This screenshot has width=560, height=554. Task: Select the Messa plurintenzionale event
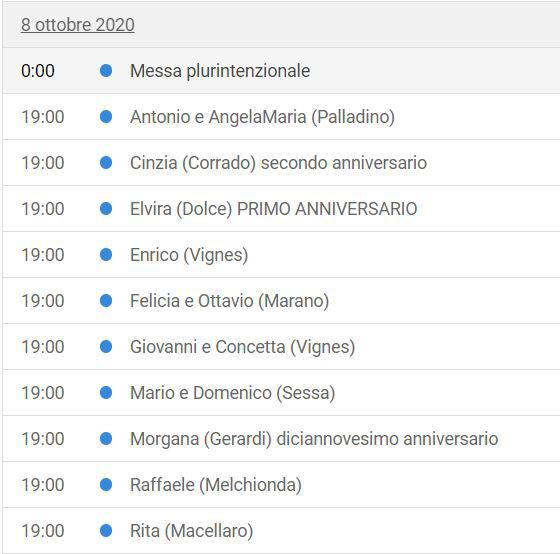click(x=220, y=71)
